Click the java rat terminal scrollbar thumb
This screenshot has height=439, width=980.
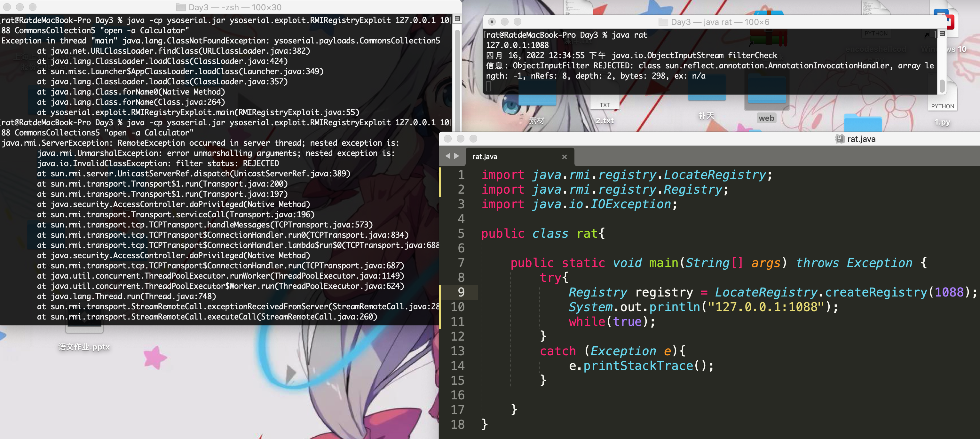[x=942, y=86]
